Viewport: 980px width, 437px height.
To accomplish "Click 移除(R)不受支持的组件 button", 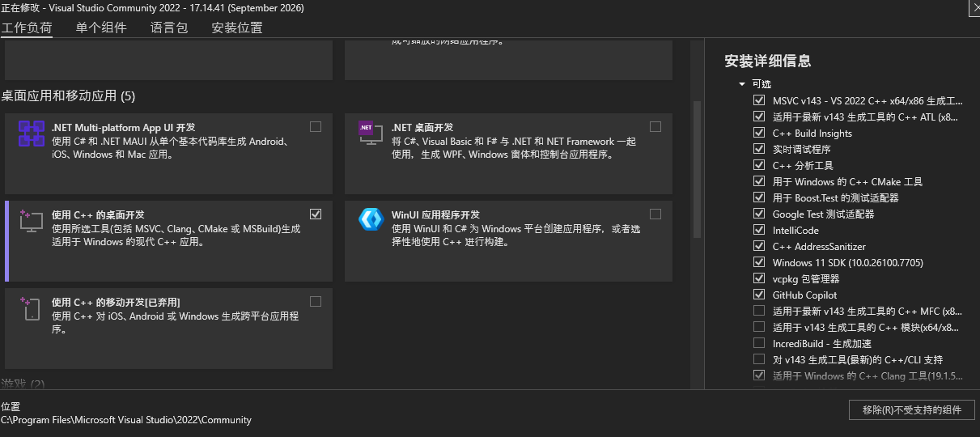I will [x=912, y=409].
